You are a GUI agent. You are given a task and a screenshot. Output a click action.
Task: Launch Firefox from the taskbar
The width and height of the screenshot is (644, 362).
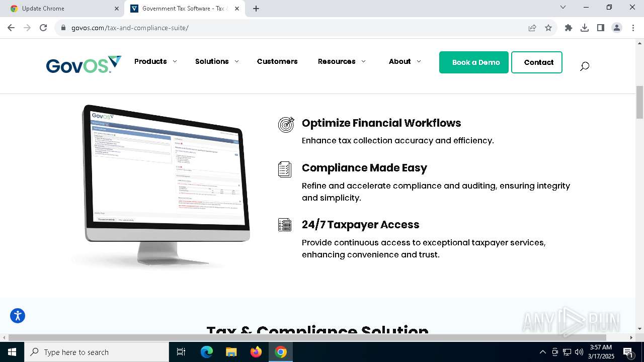pyautogui.click(x=256, y=352)
